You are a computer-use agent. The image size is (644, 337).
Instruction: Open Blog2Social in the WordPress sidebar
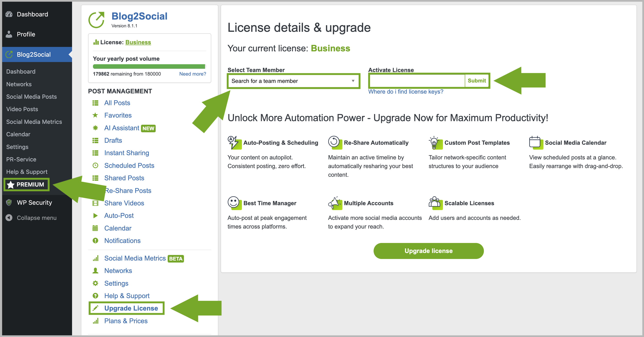tap(37, 54)
